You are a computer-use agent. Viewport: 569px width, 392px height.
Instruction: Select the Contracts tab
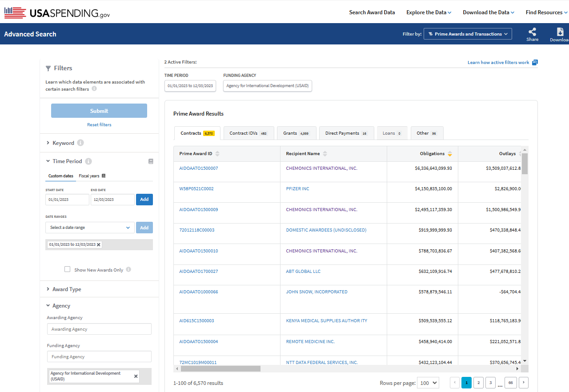197,133
